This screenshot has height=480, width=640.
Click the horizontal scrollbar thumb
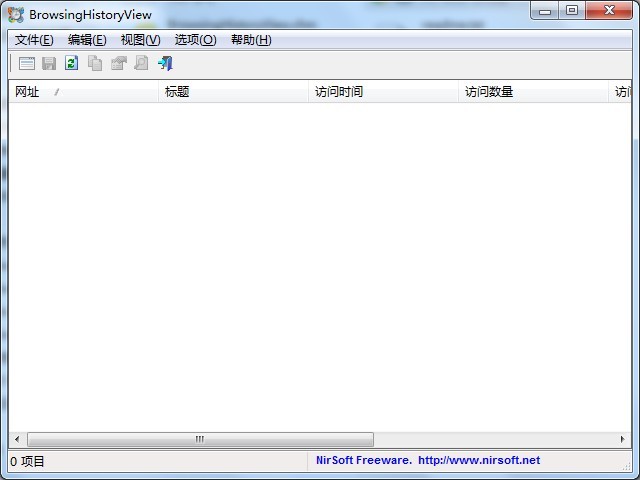[x=200, y=440]
